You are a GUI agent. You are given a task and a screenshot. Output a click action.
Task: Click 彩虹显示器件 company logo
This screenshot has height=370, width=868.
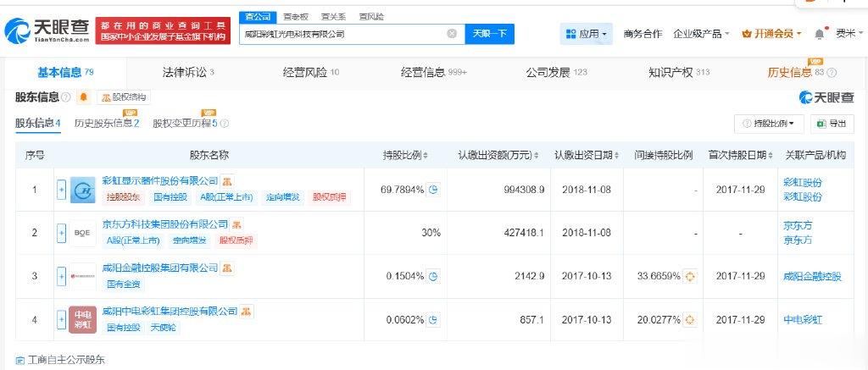pos(82,190)
